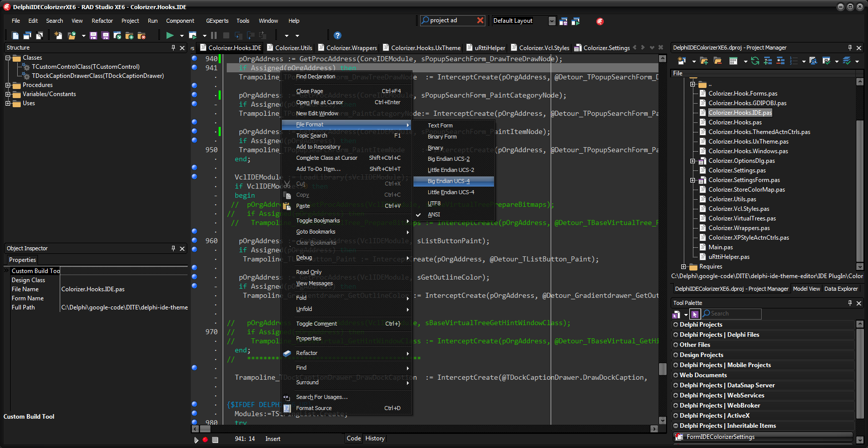Click the macro record red dot

[x=205, y=439]
